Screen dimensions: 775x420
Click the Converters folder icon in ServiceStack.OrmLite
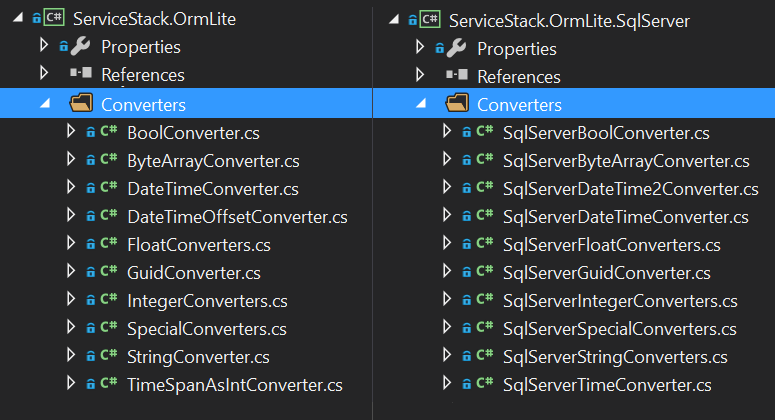click(x=81, y=103)
